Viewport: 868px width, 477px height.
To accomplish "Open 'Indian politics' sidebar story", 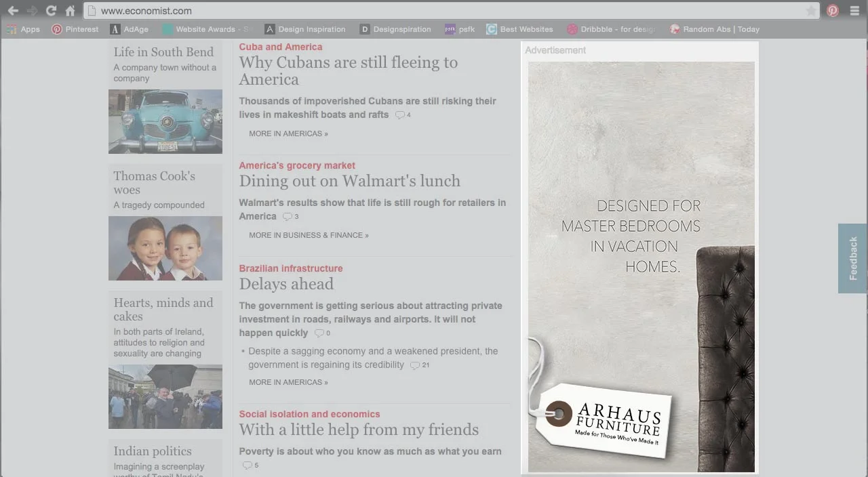I will point(153,451).
